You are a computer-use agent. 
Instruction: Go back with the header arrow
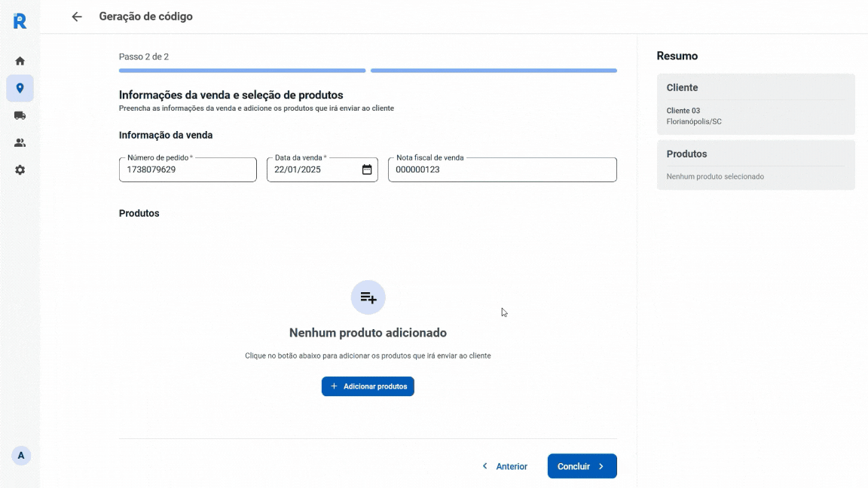coord(77,17)
